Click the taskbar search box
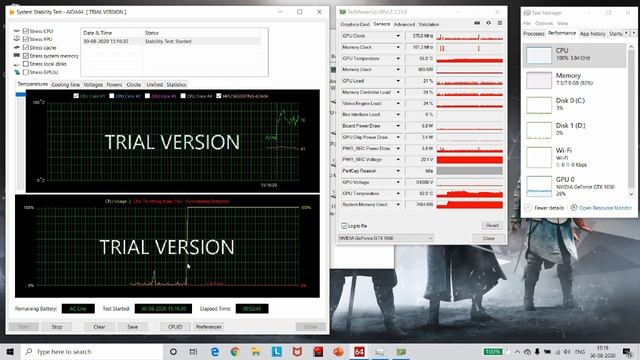 coord(92,351)
